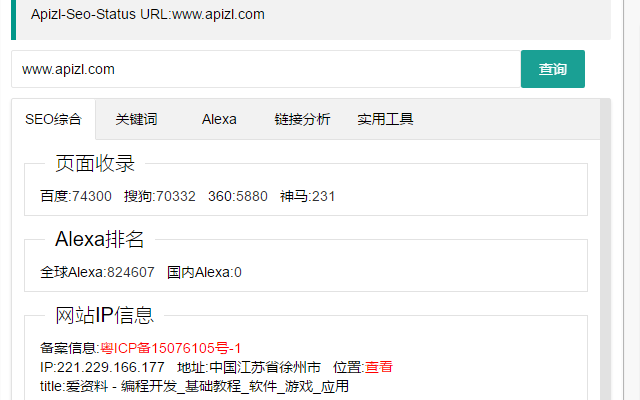This screenshot has width=640, height=400.
Task: Click the results panel vertical scrollbar
Action: 605,249
